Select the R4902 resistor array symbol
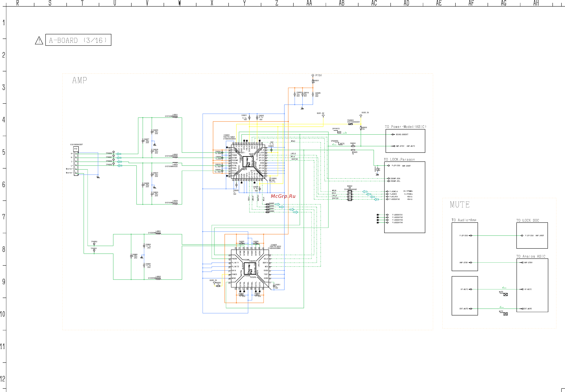Viewport: 565px width, 392px height. pyautogui.click(x=350, y=196)
